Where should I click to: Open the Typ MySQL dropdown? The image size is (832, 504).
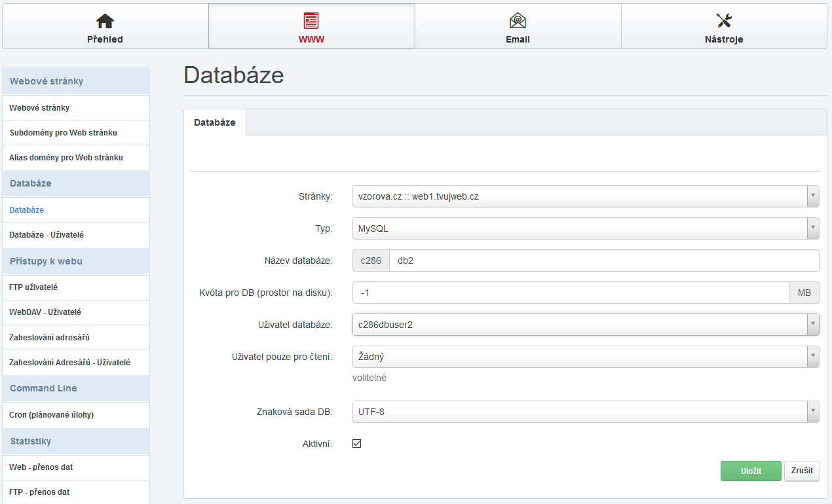585,228
